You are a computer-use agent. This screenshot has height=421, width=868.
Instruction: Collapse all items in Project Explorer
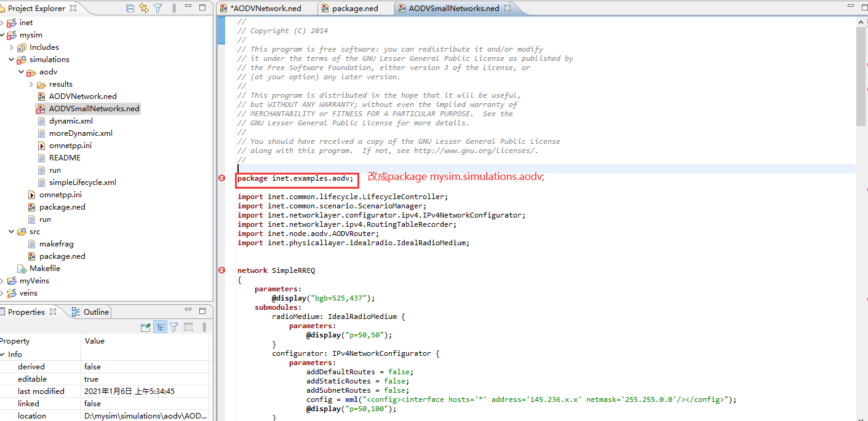pos(130,8)
